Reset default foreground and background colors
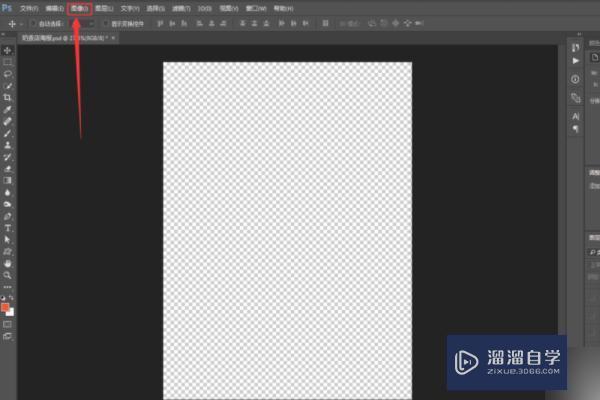Viewport: 600px width, 400px height. 3,297
